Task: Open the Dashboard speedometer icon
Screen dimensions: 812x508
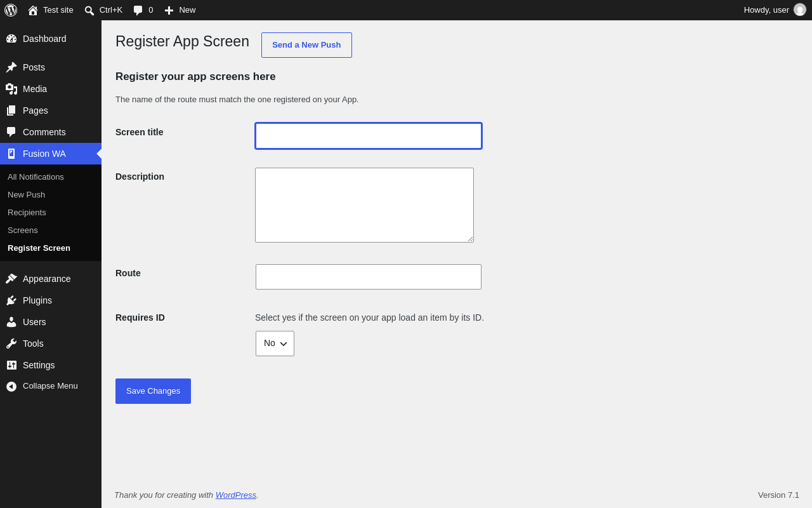Action: (x=11, y=39)
